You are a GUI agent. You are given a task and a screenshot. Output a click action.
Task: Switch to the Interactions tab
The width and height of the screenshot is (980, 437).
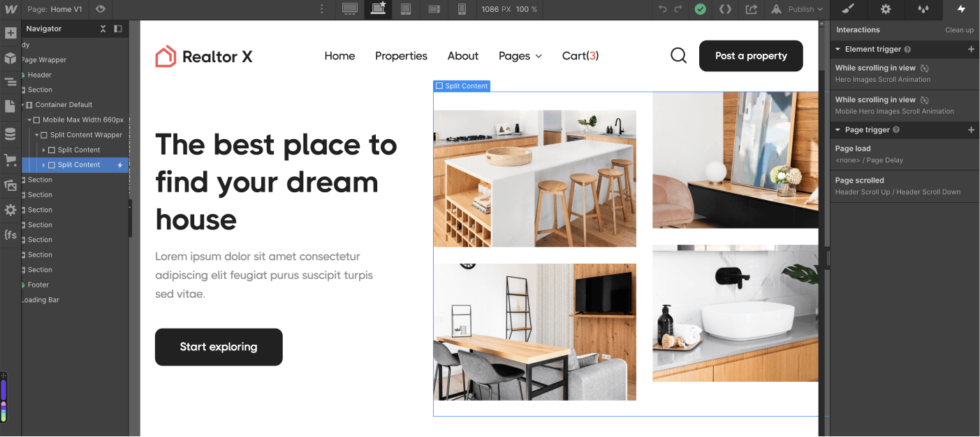[x=961, y=10]
